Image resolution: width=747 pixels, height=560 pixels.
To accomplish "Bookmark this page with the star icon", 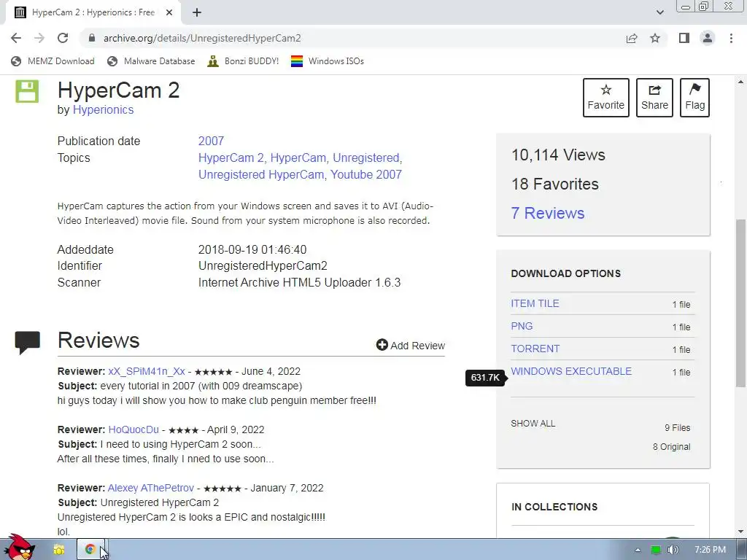I will [655, 38].
